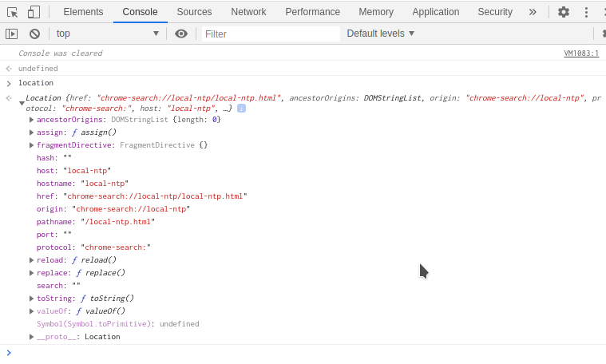Show more tabs with the double-chevron

(533, 12)
